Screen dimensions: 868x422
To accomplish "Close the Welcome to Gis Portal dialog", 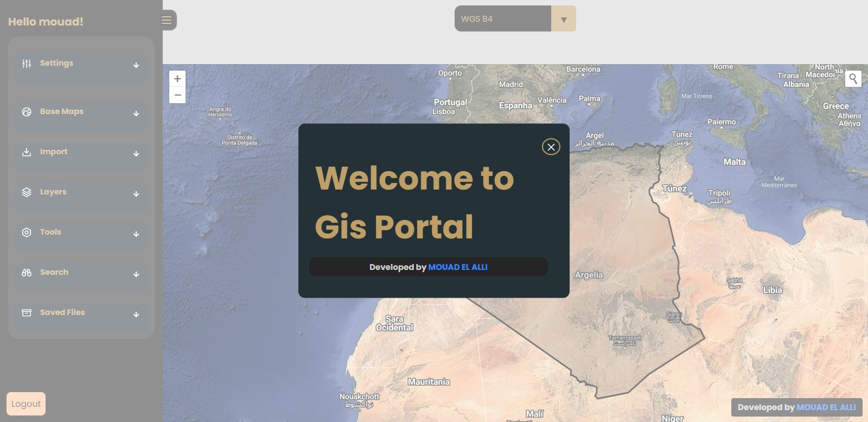I will 551,147.
